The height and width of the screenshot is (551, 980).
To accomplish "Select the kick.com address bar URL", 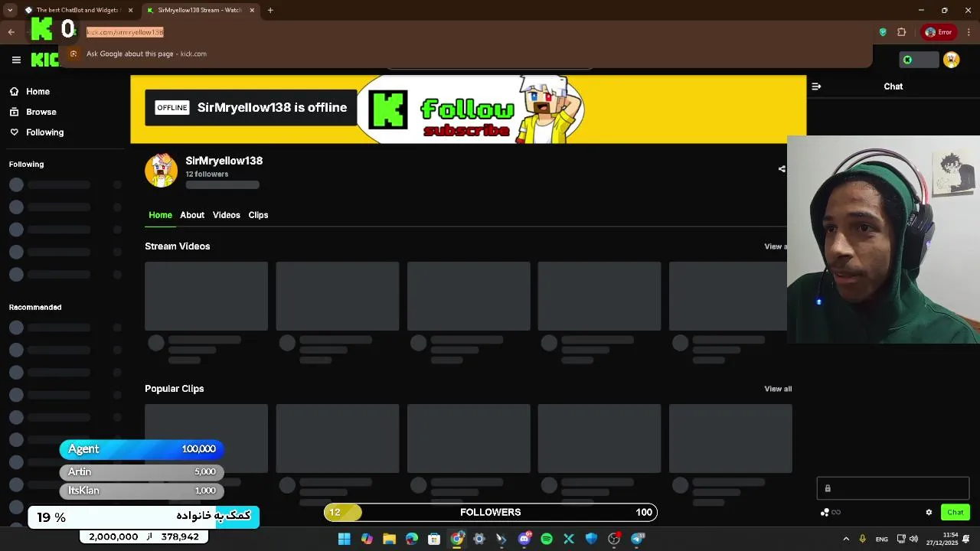I will [125, 32].
